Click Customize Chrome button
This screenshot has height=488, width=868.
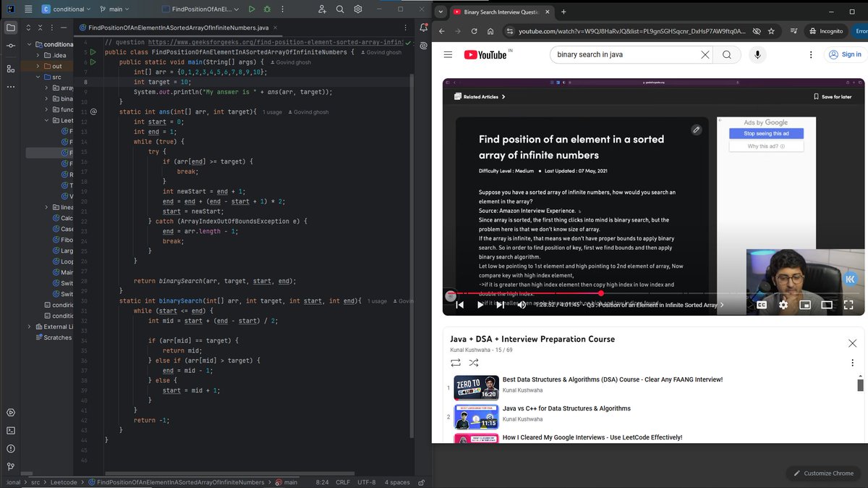coord(822,473)
